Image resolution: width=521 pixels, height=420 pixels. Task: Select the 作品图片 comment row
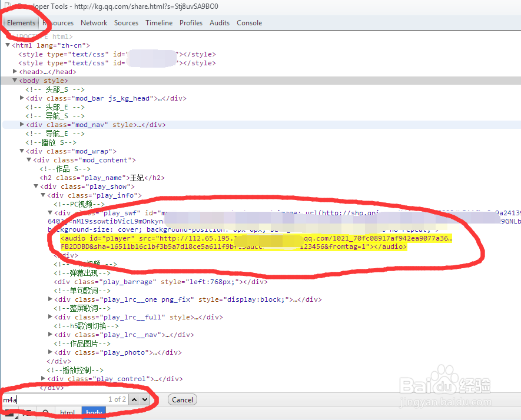pyautogui.click(x=82, y=344)
